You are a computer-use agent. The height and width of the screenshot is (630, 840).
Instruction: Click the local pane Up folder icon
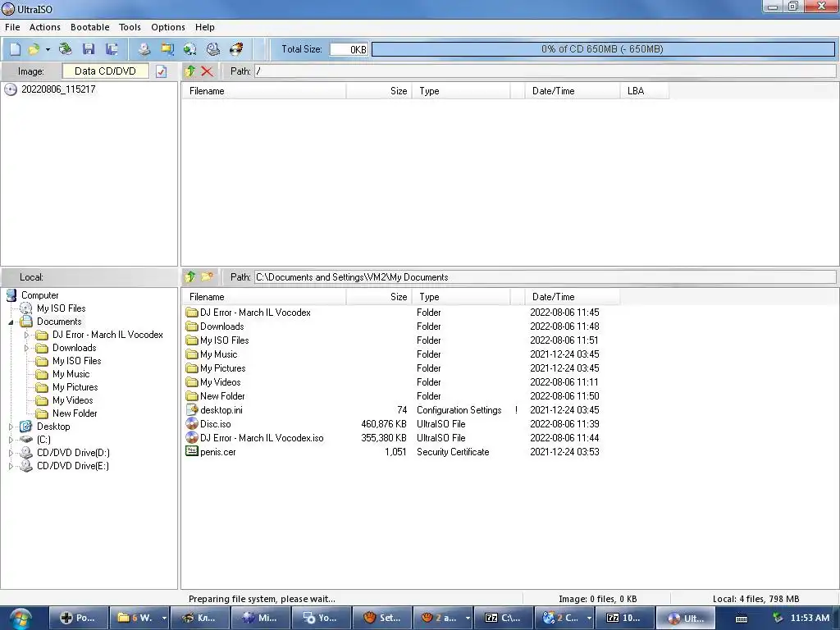tap(190, 277)
